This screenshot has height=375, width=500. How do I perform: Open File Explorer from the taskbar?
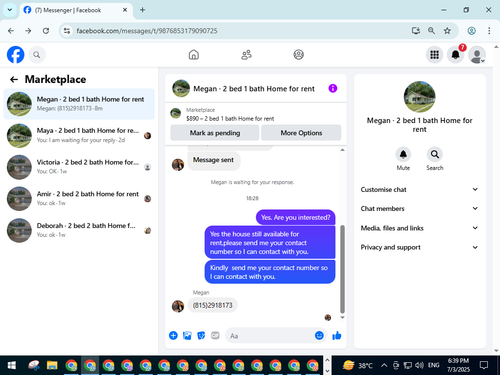(52, 365)
